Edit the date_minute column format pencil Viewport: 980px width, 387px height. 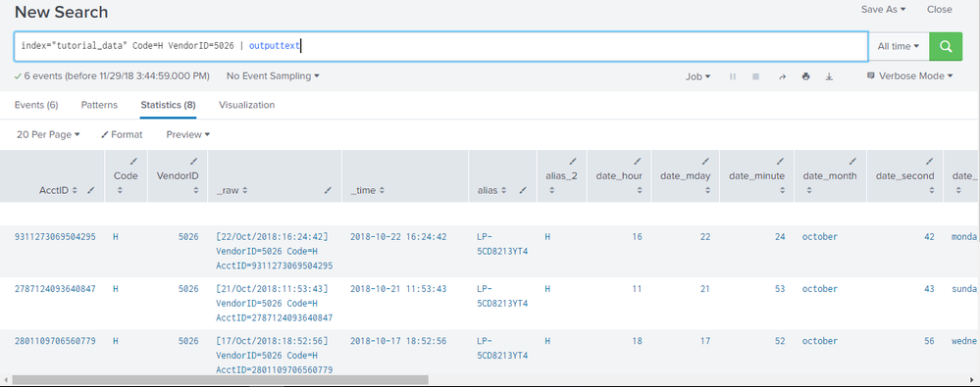coord(781,161)
